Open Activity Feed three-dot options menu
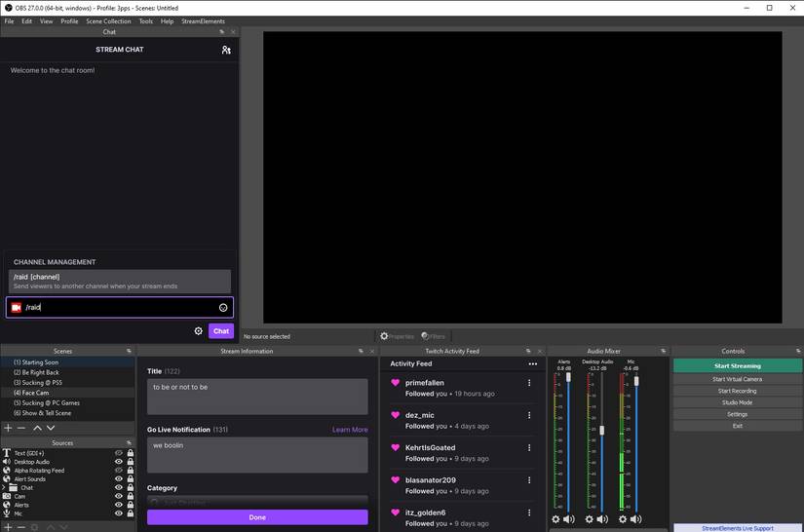 click(x=532, y=364)
